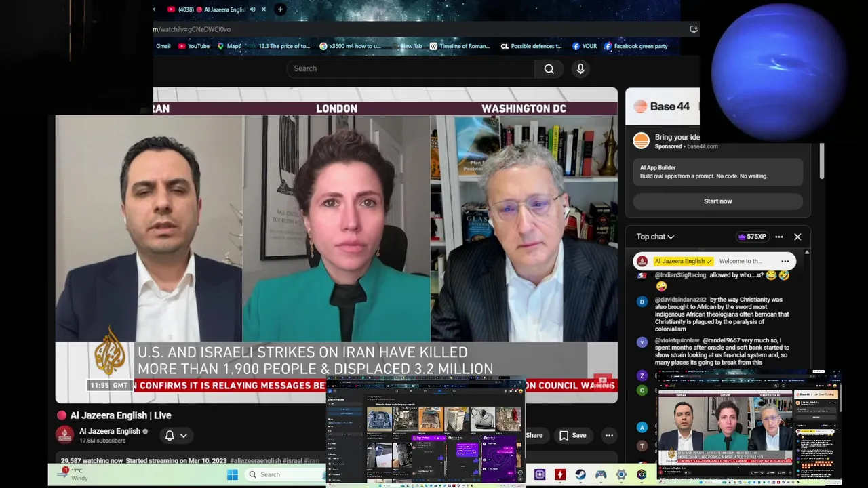Click Start now on Base44 ad
The height and width of the screenshot is (488, 868).
point(717,201)
